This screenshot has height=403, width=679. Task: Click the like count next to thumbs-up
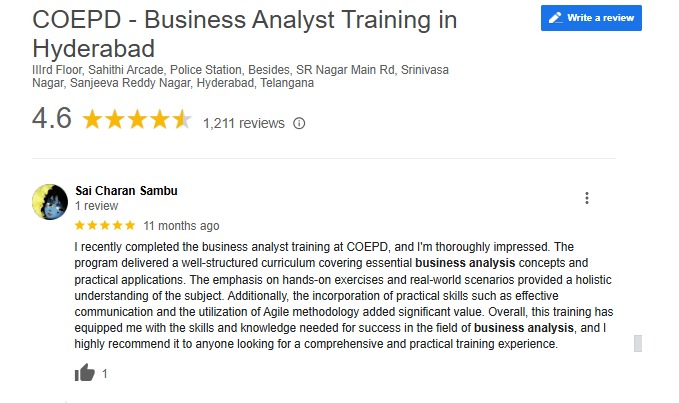click(x=105, y=374)
